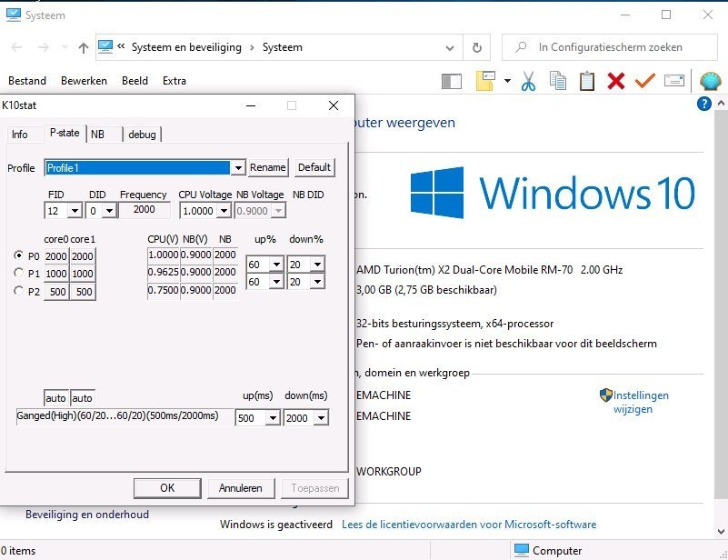Open the Extra menu
This screenshot has height=560, width=728.
click(175, 81)
